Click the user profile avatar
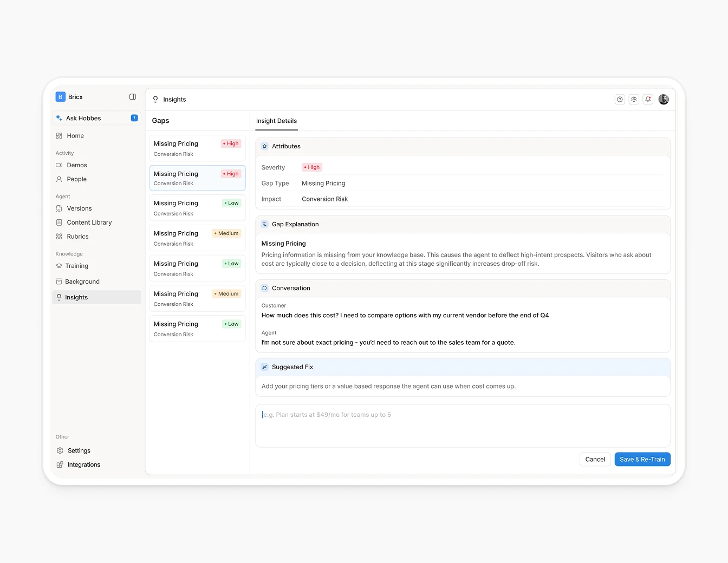The image size is (728, 563). click(x=664, y=100)
